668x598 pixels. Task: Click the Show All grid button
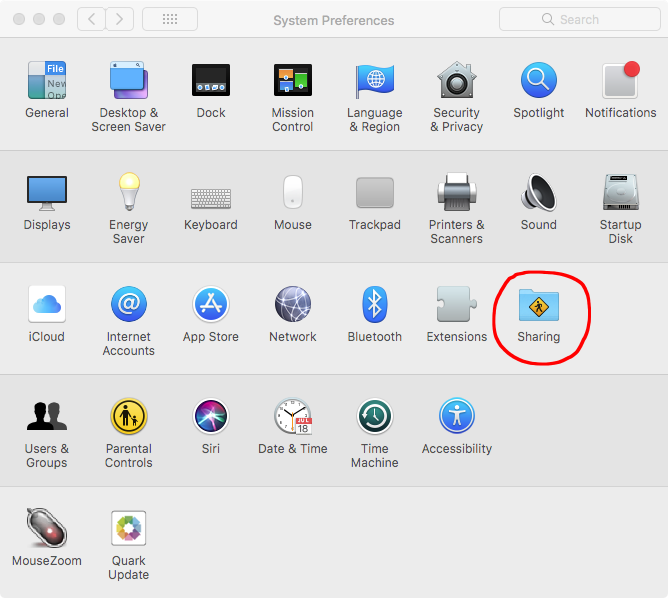tap(170, 19)
